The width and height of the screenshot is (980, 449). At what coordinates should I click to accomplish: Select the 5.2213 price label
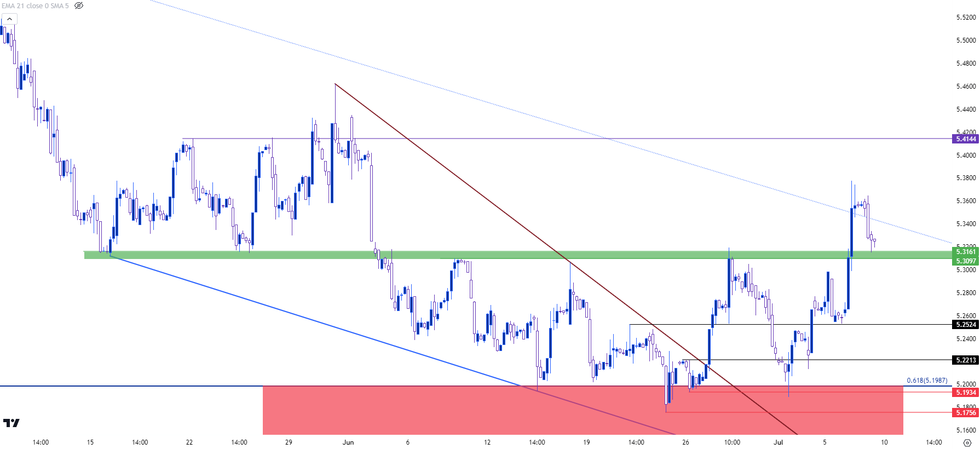(966, 360)
